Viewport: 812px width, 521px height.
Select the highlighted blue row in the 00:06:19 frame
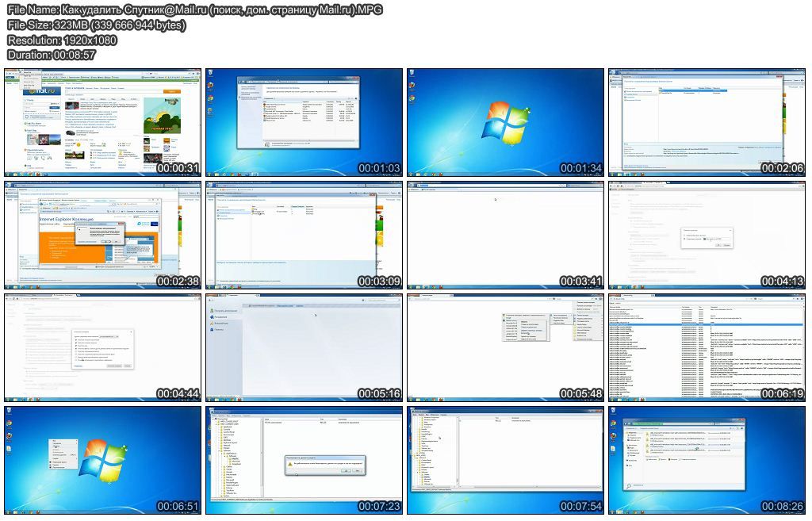tap(706, 324)
